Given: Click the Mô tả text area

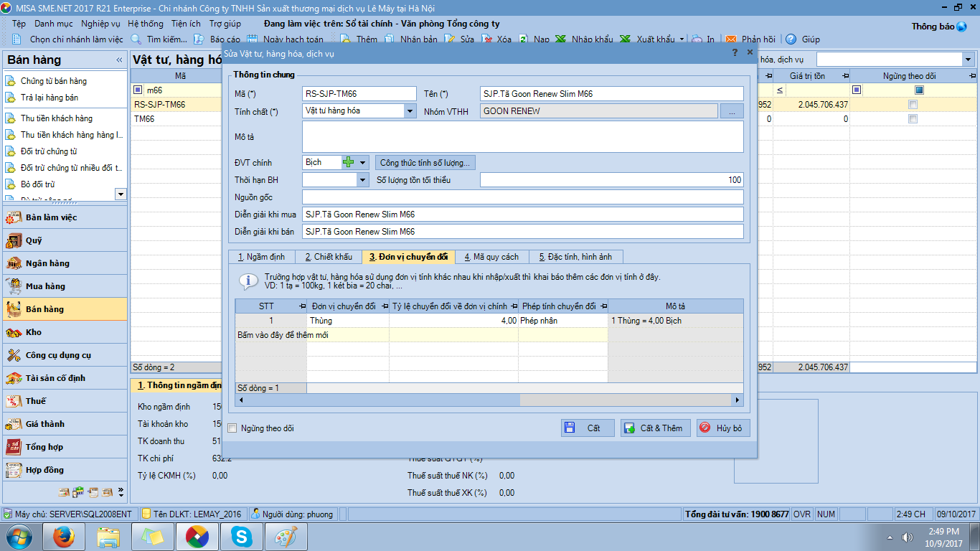Looking at the screenshot, I should click(x=523, y=136).
